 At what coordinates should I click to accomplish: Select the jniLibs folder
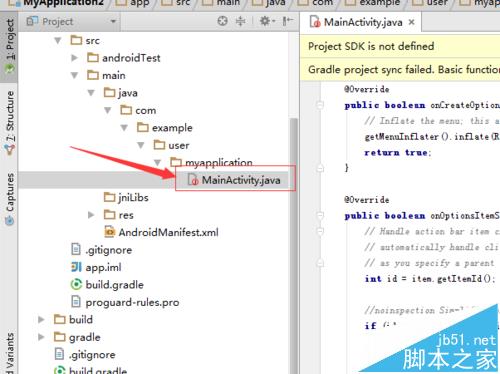coord(133,198)
